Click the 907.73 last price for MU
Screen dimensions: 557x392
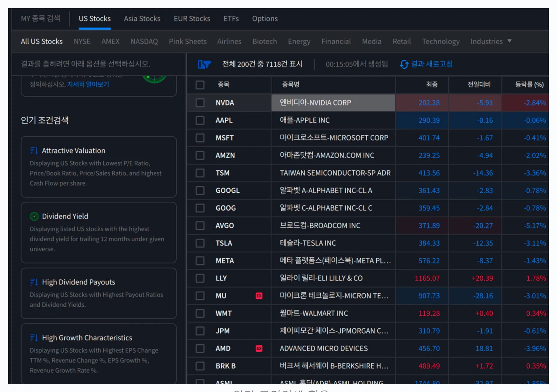429,296
